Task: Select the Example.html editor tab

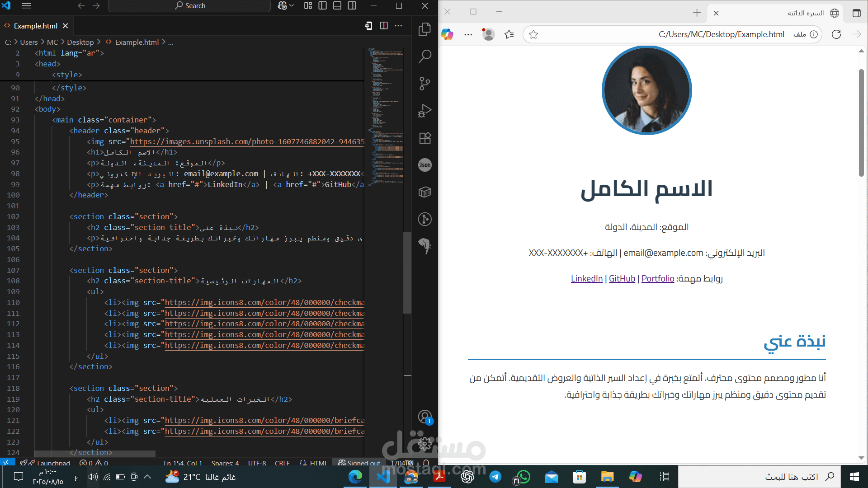Action: click(x=36, y=26)
